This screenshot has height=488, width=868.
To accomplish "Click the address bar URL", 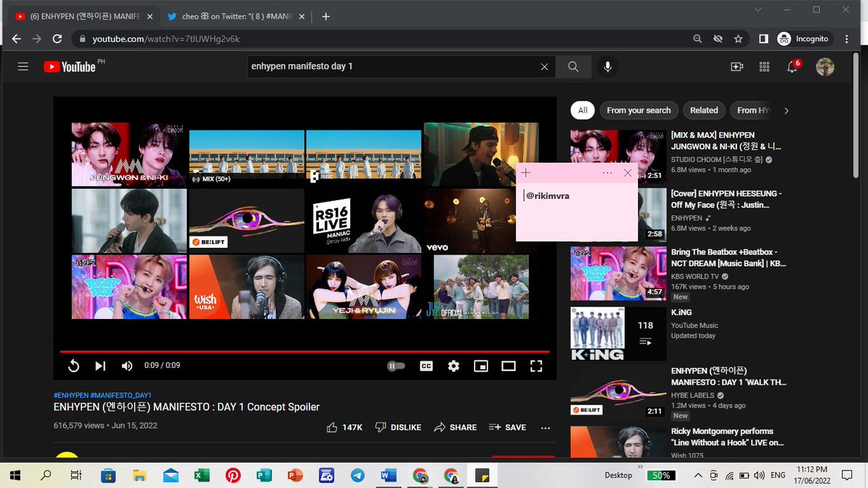I will pyautogui.click(x=166, y=39).
